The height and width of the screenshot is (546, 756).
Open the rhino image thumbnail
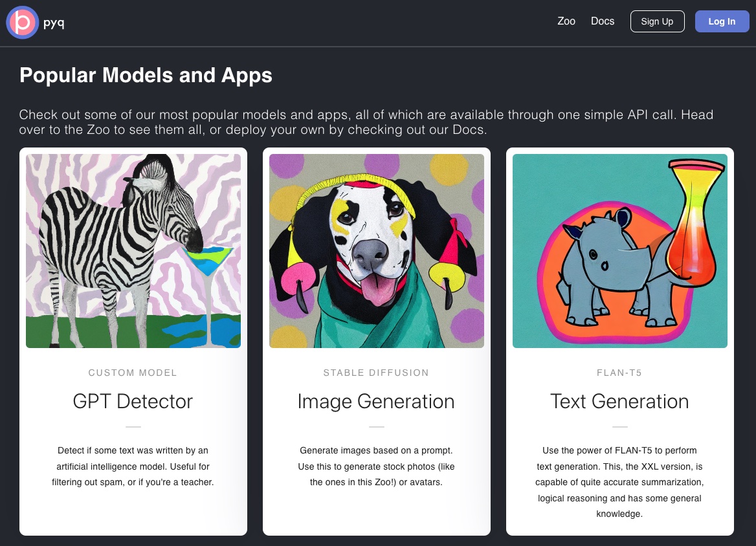click(619, 250)
